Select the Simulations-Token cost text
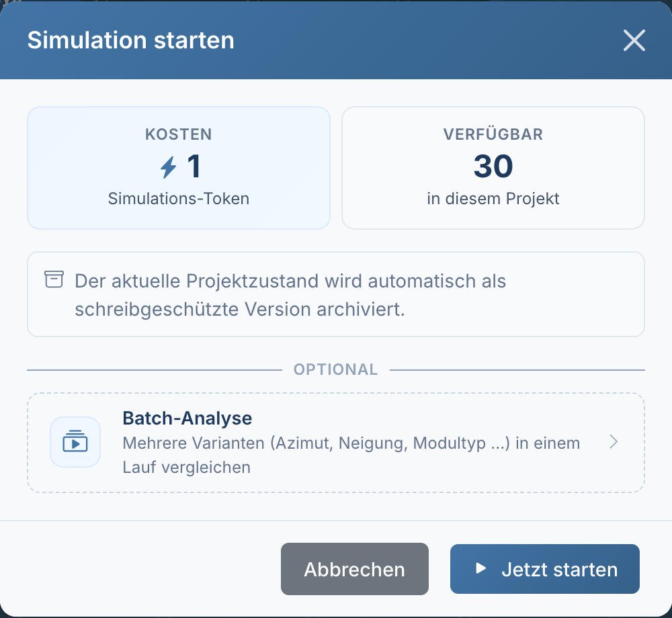 [x=178, y=199]
